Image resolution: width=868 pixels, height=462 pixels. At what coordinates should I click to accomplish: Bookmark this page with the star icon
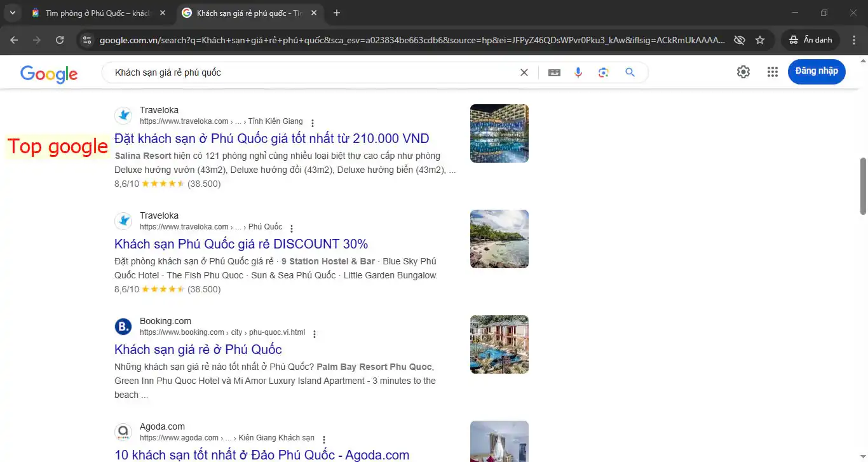(x=760, y=40)
